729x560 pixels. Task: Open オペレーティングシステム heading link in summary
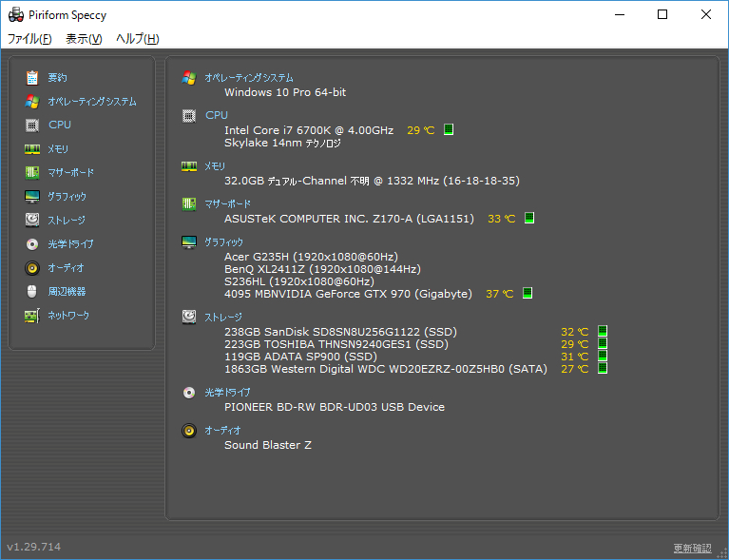(x=249, y=78)
